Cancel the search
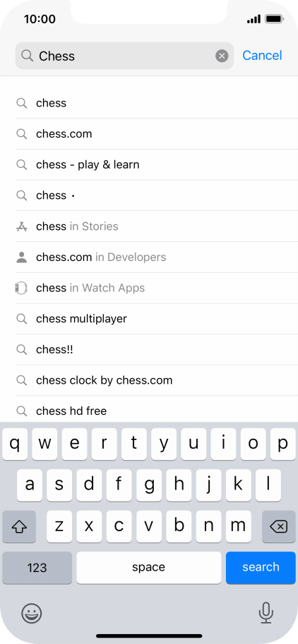Viewport: 298px width, 644px height. click(x=262, y=56)
